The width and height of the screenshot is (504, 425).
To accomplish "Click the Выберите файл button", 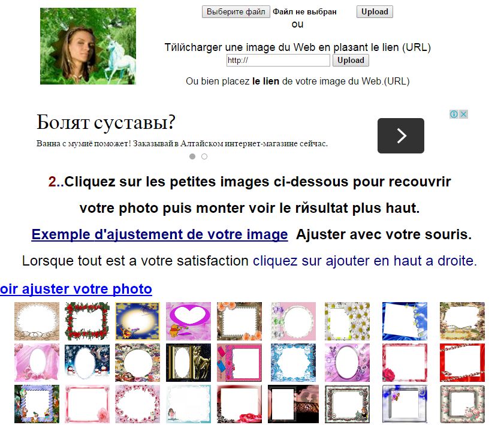I will coord(236,12).
